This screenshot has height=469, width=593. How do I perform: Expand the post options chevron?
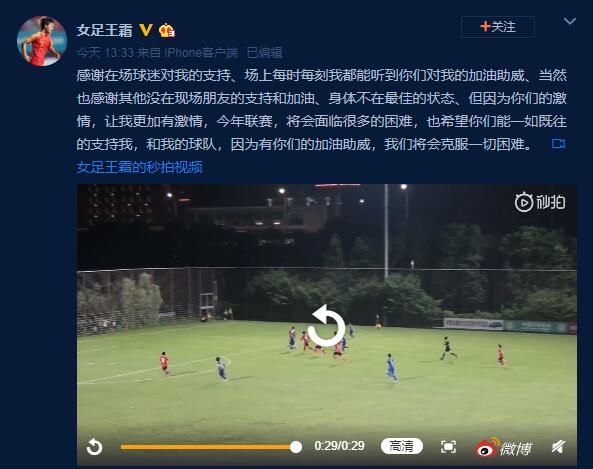[570, 21]
